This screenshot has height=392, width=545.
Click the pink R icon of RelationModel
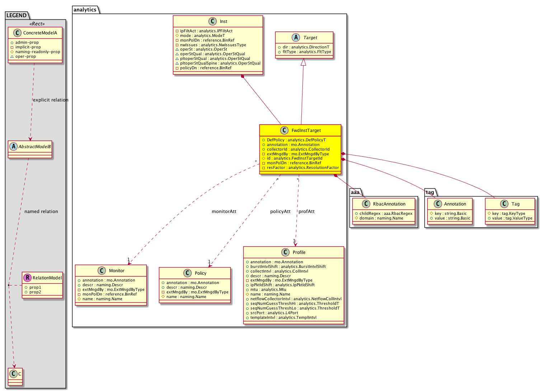pos(27,278)
